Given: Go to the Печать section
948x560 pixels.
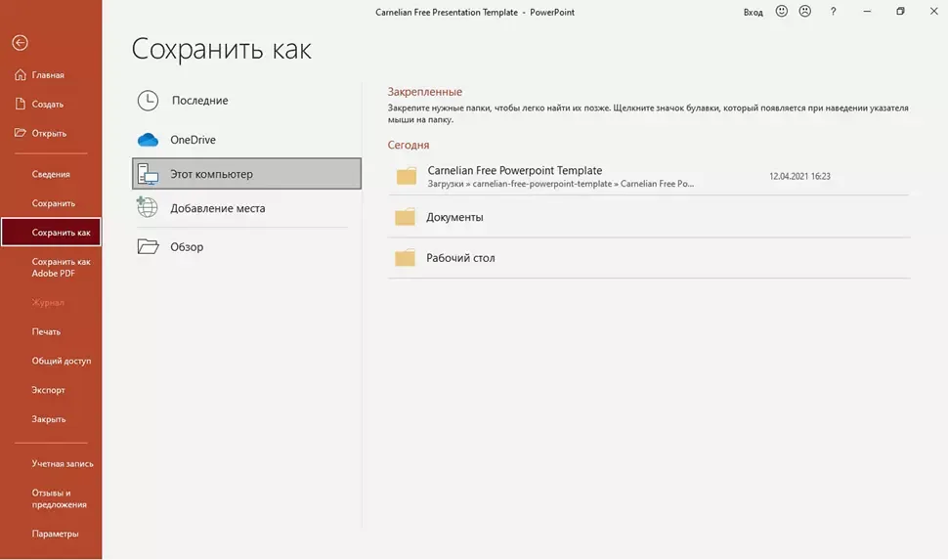Looking at the screenshot, I should coord(46,331).
